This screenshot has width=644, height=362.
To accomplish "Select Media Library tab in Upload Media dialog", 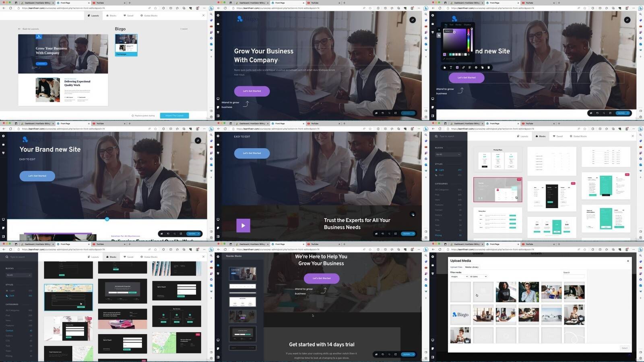I will (x=472, y=267).
